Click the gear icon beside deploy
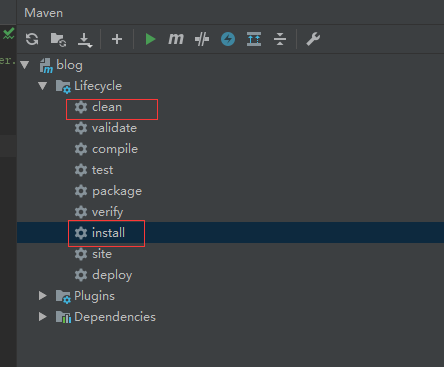 pyautogui.click(x=81, y=275)
